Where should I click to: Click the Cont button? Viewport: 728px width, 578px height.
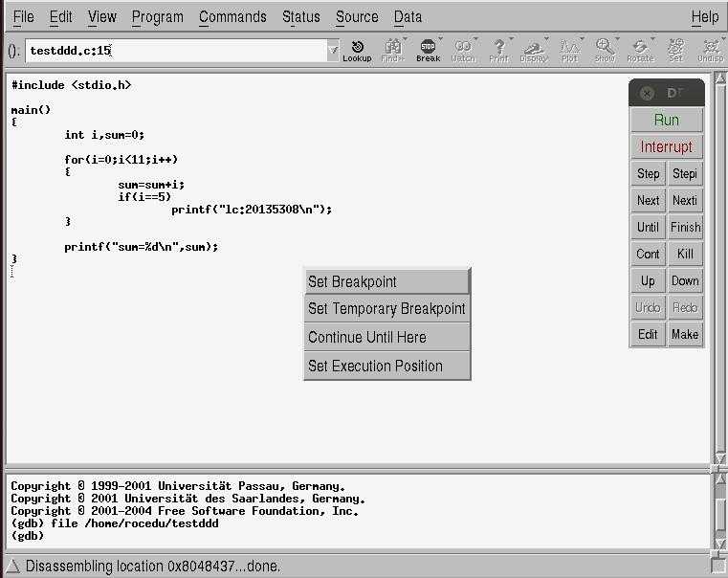[x=649, y=254]
